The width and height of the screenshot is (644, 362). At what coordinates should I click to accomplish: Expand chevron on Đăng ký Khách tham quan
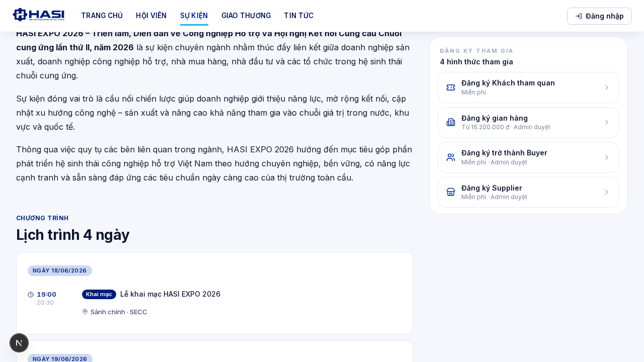[x=606, y=87]
